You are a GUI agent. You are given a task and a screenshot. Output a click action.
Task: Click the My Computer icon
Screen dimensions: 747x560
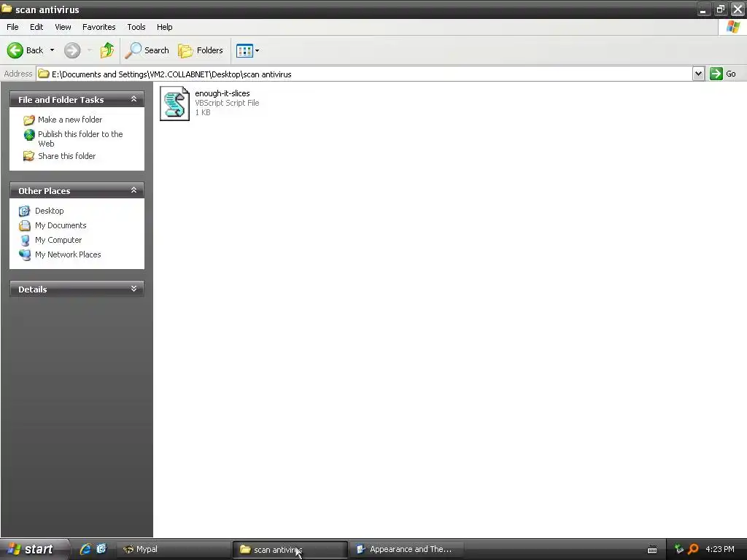[x=24, y=240]
